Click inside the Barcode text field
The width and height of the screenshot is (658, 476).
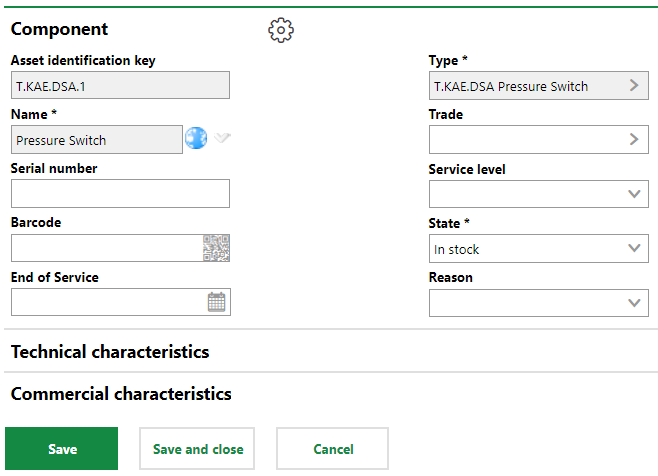click(x=105, y=248)
